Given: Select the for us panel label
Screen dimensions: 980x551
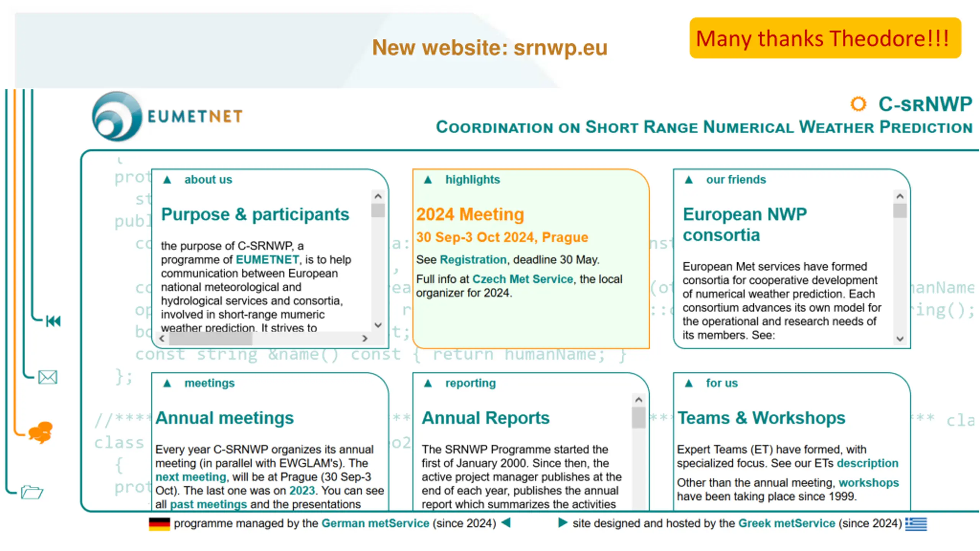Looking at the screenshot, I should pyautogui.click(x=722, y=383).
